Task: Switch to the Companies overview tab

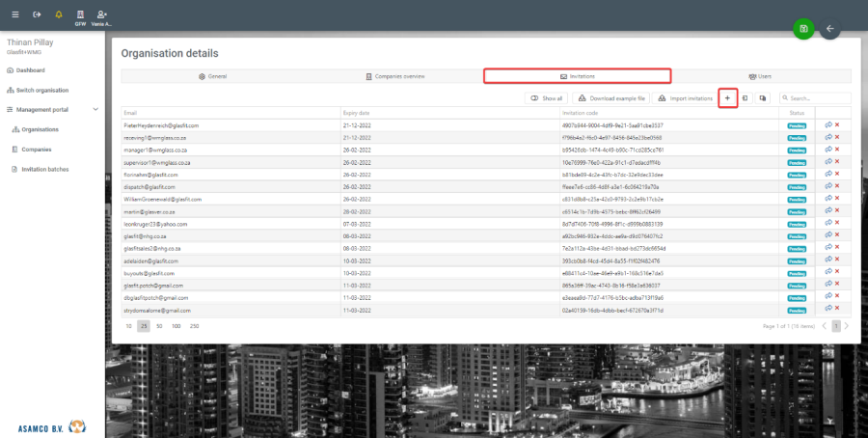Action: (395, 75)
